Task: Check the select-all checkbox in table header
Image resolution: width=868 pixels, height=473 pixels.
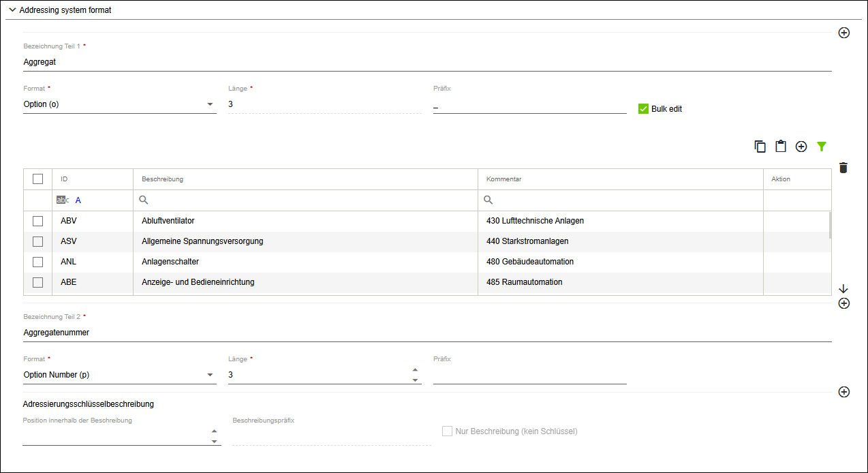Action: pos(37,178)
